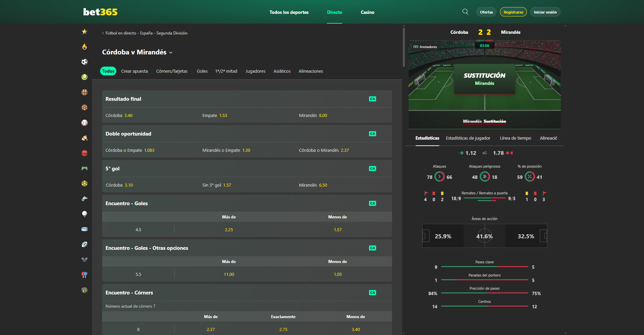Switch to the Córners/Tarjetas tab
This screenshot has width=644, height=335.
(172, 71)
